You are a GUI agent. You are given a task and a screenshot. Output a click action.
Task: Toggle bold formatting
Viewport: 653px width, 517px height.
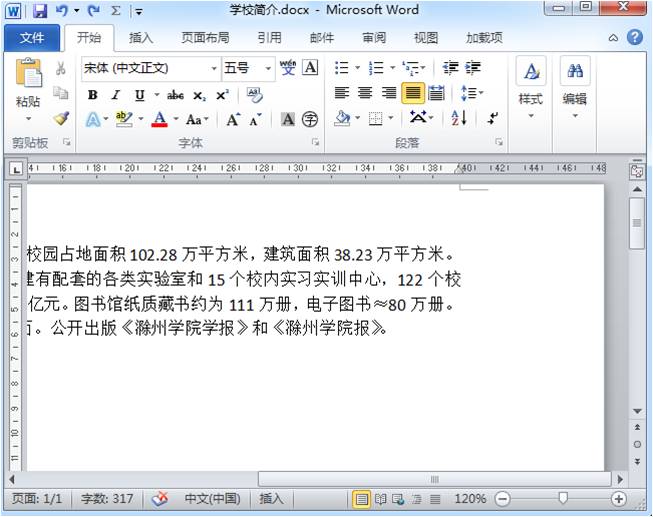(92, 95)
